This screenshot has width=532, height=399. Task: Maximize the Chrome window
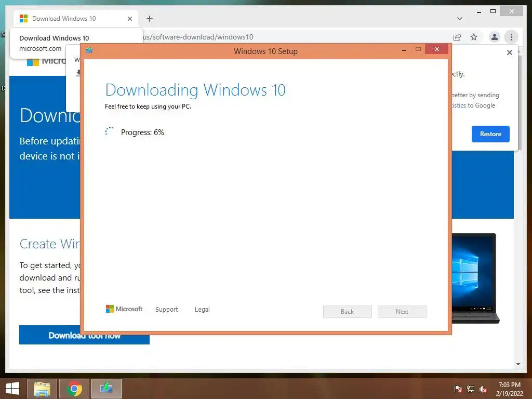(x=494, y=11)
